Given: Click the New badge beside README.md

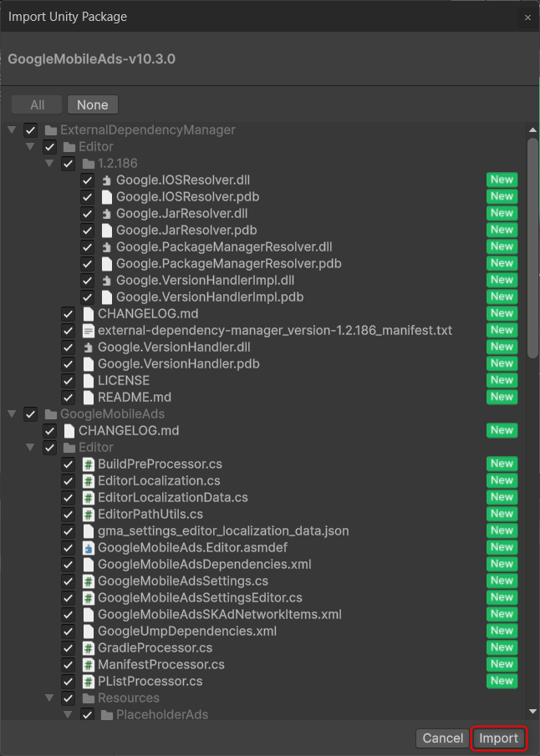Looking at the screenshot, I should coord(502,397).
